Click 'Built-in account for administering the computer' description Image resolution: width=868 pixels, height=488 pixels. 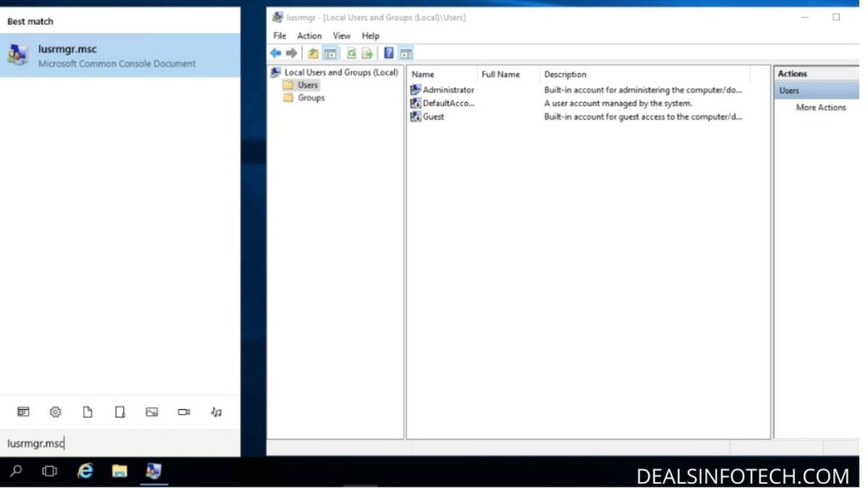point(643,90)
